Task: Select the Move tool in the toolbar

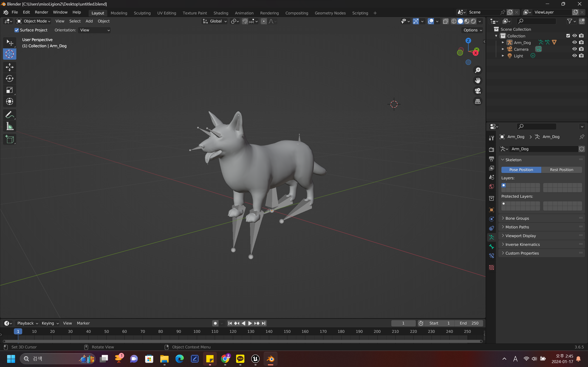Action: (9, 67)
